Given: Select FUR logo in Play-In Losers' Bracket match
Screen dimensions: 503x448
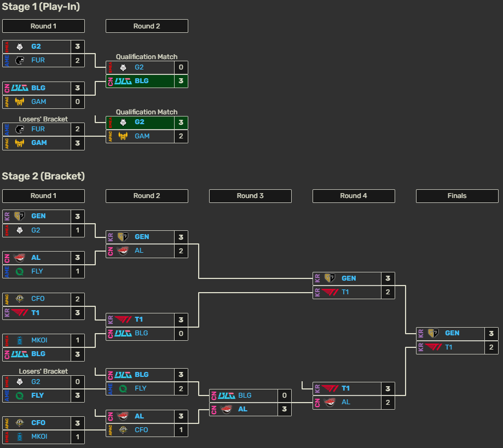Looking at the screenshot, I should point(20,129).
